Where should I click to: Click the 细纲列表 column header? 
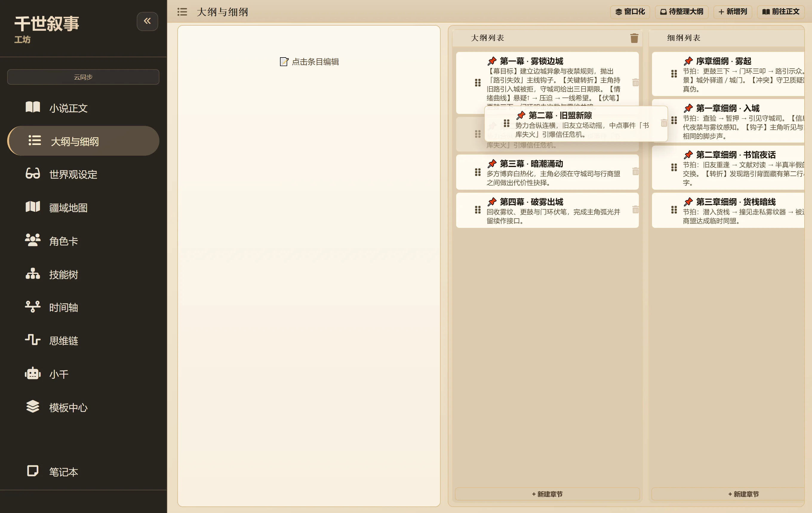pyautogui.click(x=684, y=38)
